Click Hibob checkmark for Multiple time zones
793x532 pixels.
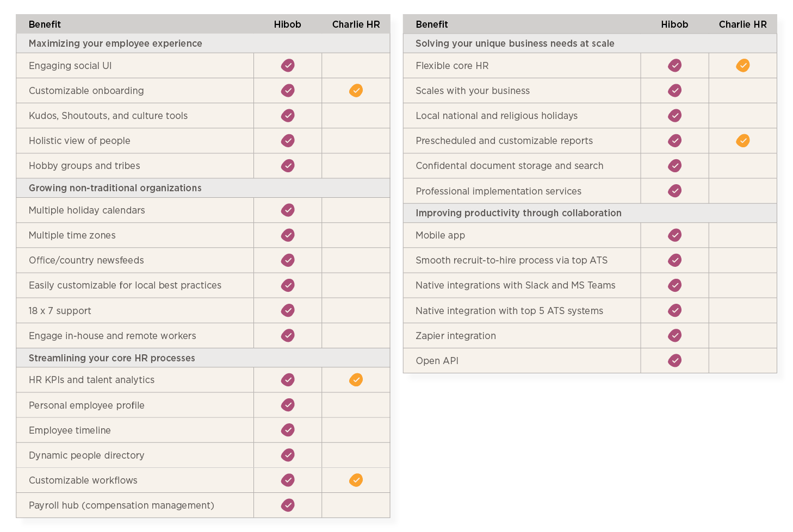288,235
